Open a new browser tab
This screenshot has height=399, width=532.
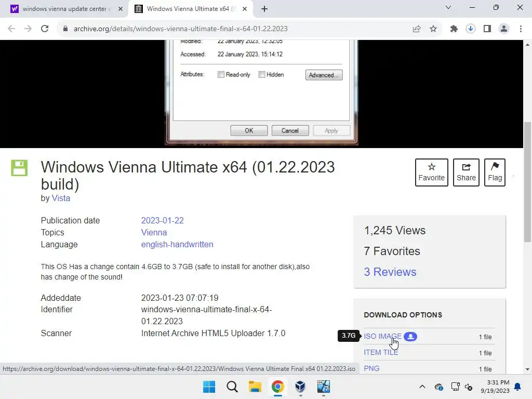[264, 9]
